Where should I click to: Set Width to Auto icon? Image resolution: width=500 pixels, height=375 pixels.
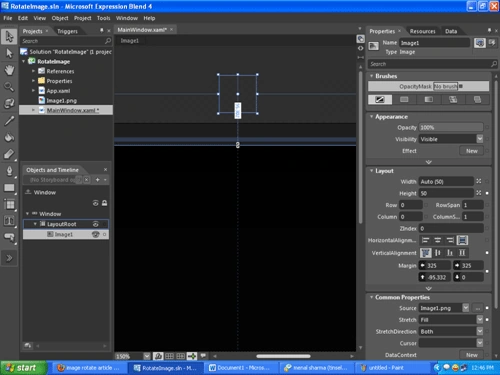coord(479,181)
